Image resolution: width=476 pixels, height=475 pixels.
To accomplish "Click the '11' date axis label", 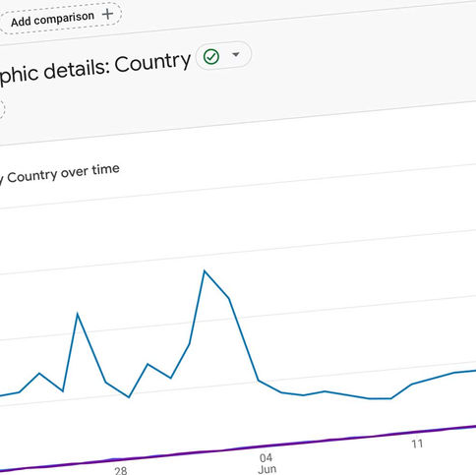I will tap(417, 444).
